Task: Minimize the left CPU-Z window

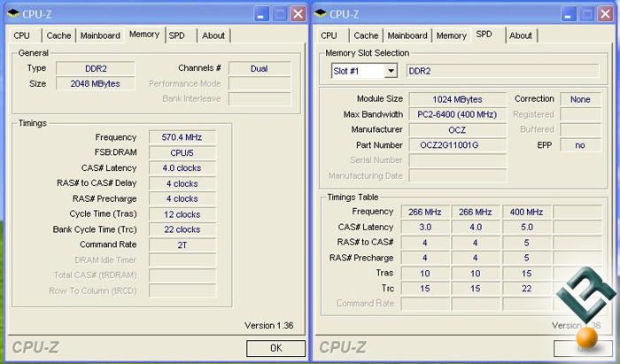Action: pyautogui.click(x=260, y=15)
